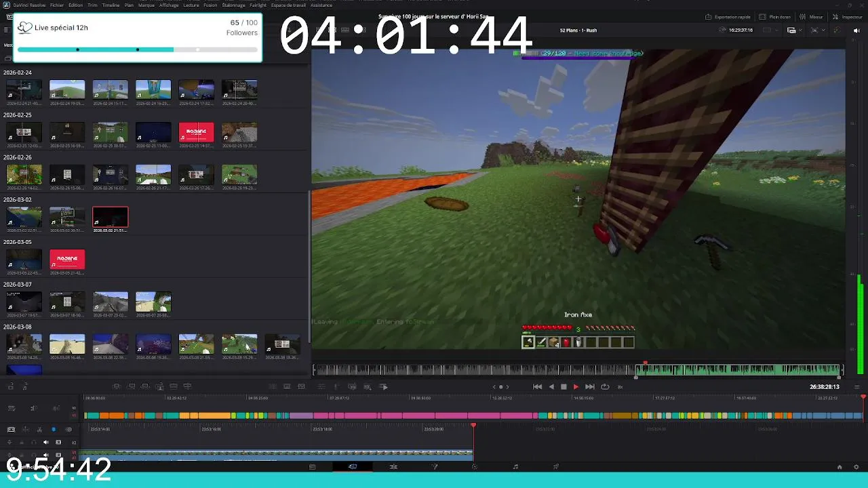This screenshot has height=488, width=868.
Task: Click the Plein écran button
Action: [x=775, y=17]
